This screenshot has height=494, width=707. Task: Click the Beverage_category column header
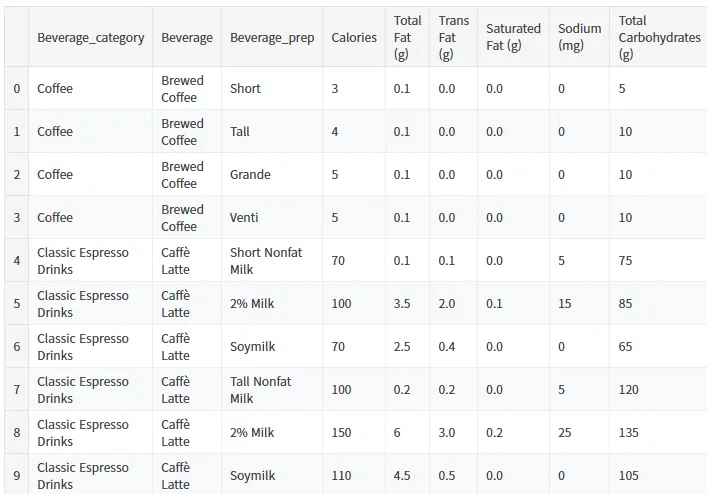(x=91, y=37)
